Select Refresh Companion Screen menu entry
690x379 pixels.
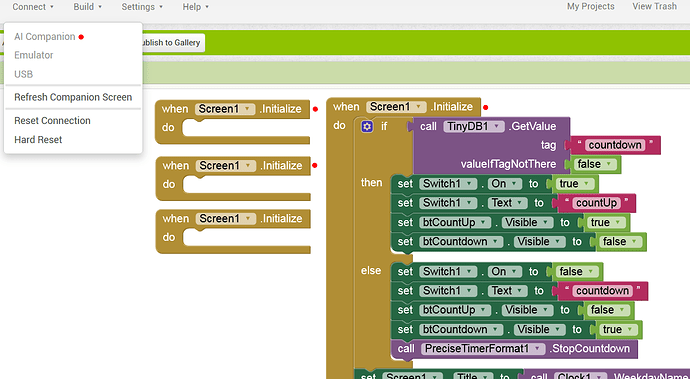[73, 97]
